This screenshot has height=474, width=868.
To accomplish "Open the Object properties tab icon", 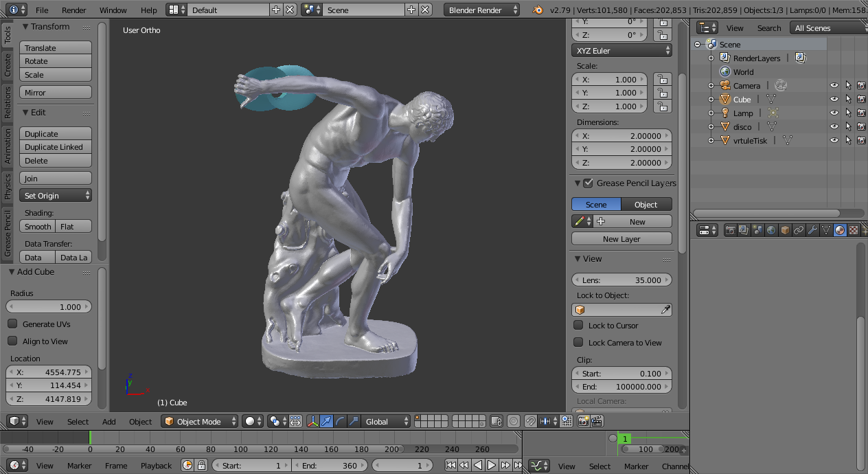I will (785, 230).
